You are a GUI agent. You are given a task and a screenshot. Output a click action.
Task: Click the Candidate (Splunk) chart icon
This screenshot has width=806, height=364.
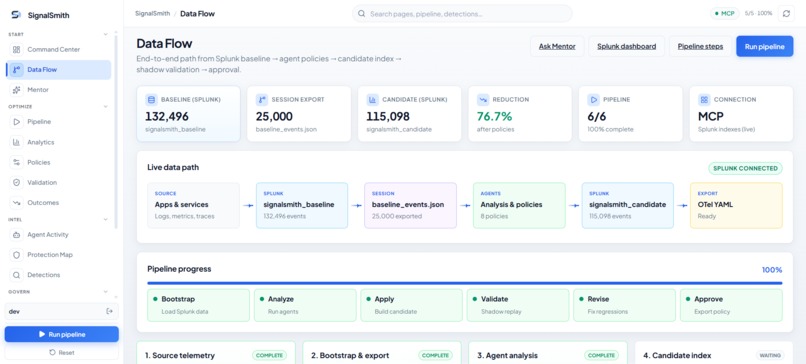click(372, 99)
